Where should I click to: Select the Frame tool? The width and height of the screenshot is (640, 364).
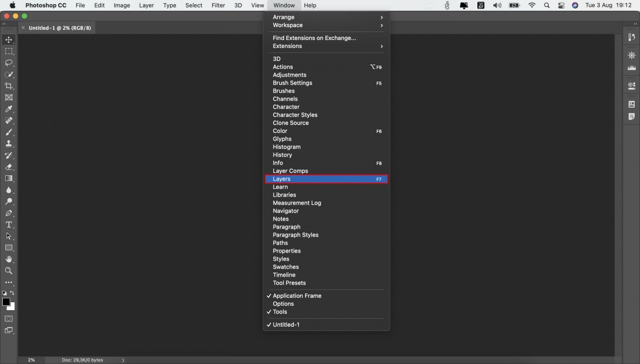[x=9, y=98]
